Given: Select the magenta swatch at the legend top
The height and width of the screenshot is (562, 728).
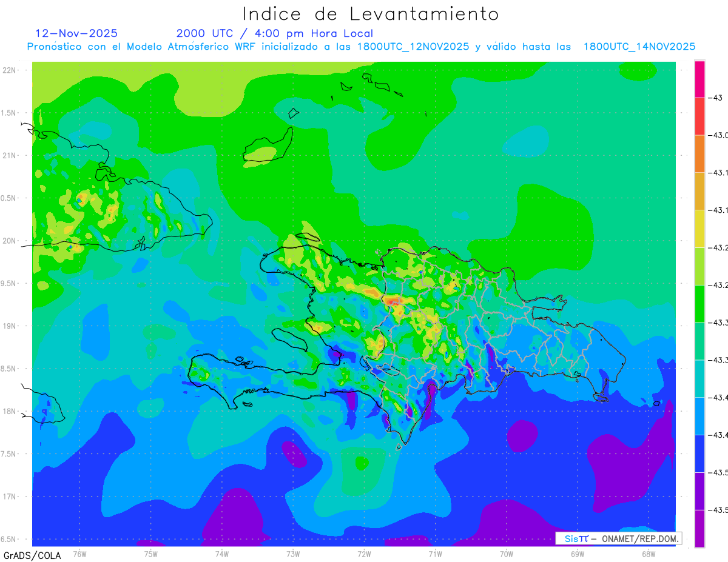Looking at the screenshot, I should (x=699, y=79).
